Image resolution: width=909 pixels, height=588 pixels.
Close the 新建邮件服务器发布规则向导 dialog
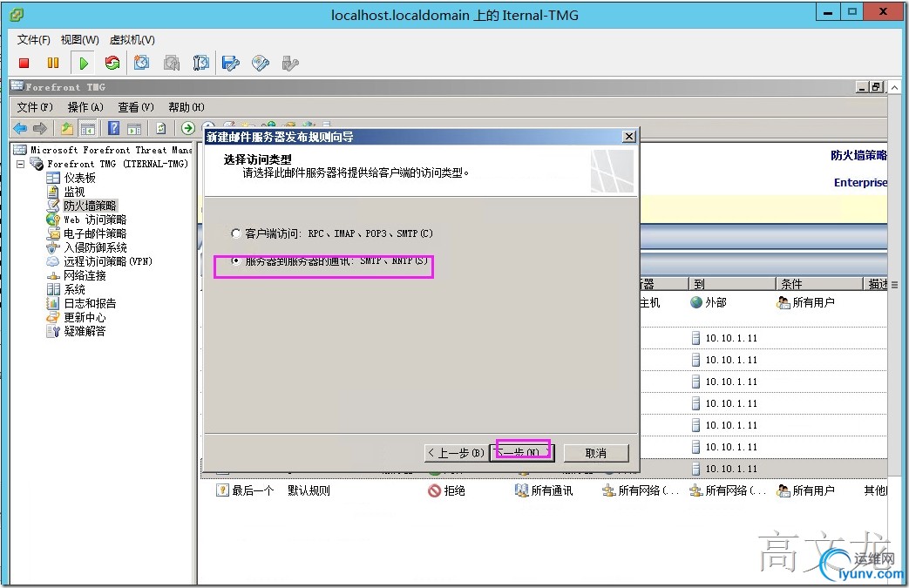point(629,136)
